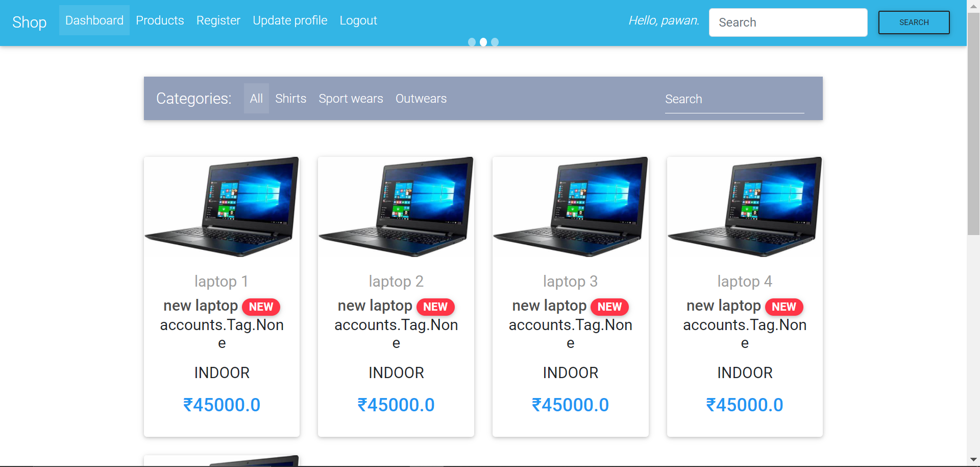
Task: Log out using the Logout link
Action: [x=358, y=20]
